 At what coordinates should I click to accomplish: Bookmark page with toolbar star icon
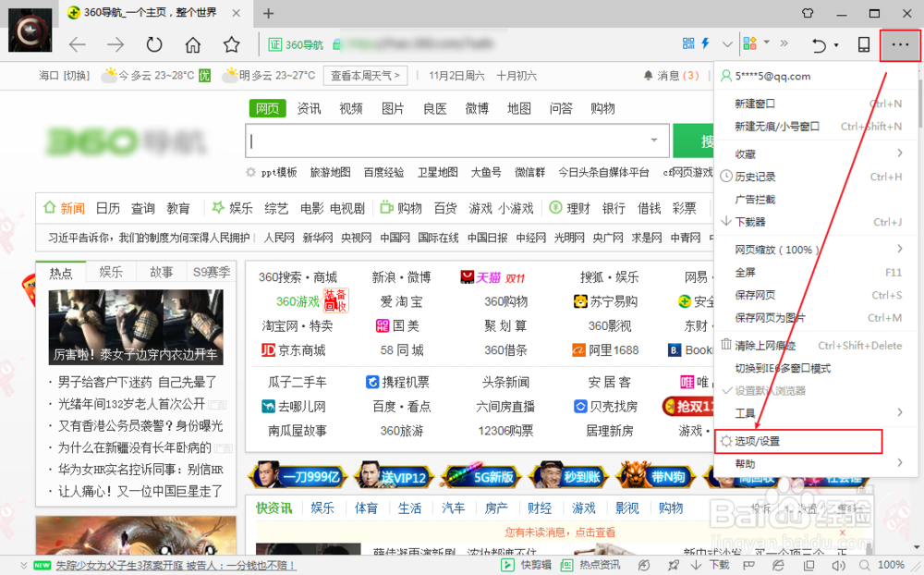click(x=232, y=44)
